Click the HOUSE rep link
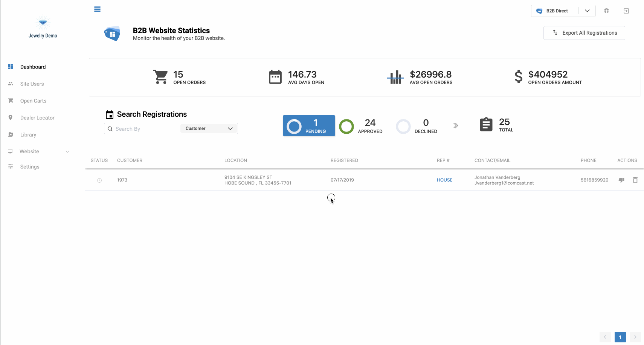Screen dimensions: 644x345 pos(445,180)
